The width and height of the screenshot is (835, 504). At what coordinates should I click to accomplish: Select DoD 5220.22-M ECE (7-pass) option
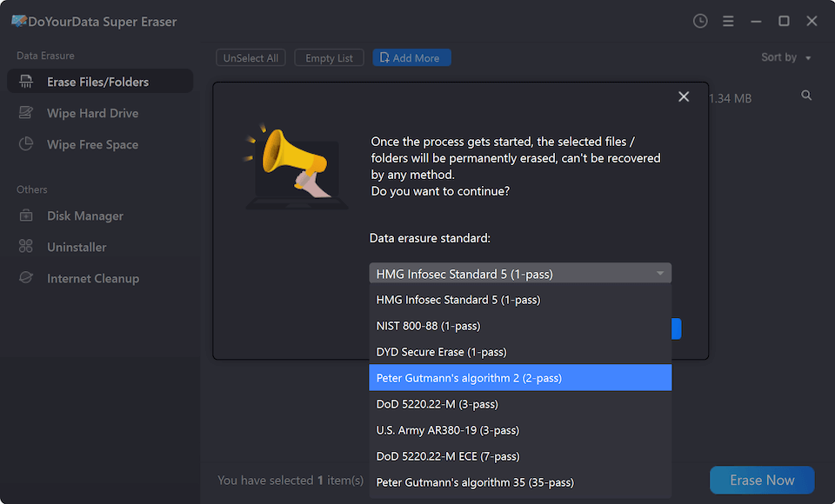coord(520,456)
